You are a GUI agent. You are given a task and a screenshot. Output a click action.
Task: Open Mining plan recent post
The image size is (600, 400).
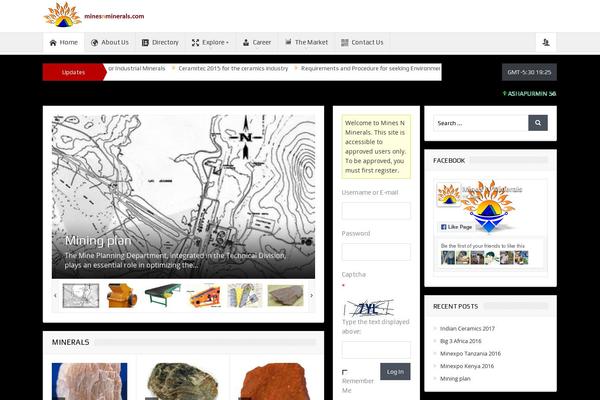tap(455, 379)
